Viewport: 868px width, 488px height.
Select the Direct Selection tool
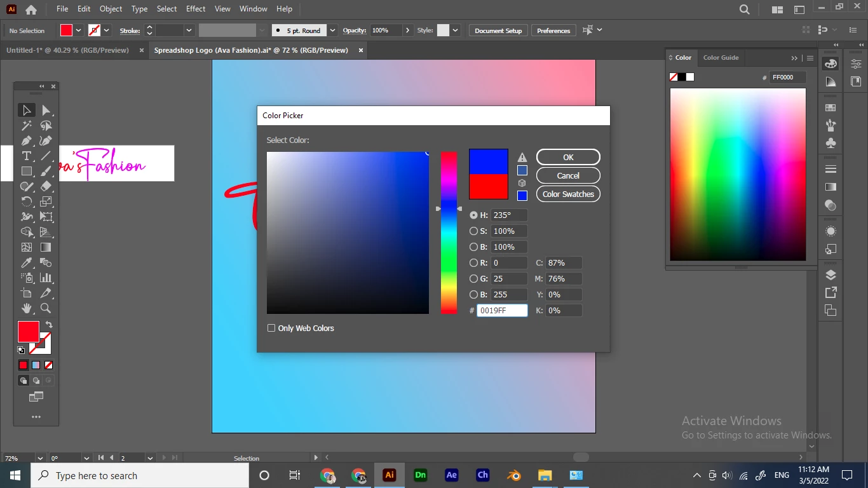(46, 111)
